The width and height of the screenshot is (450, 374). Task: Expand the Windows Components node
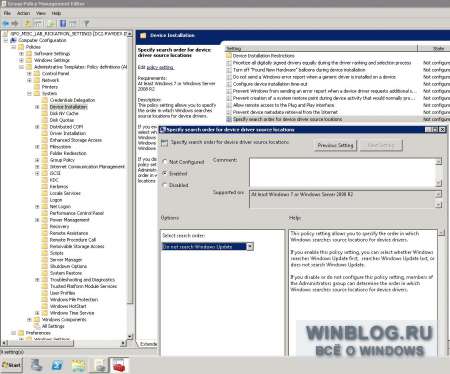pos(29,320)
